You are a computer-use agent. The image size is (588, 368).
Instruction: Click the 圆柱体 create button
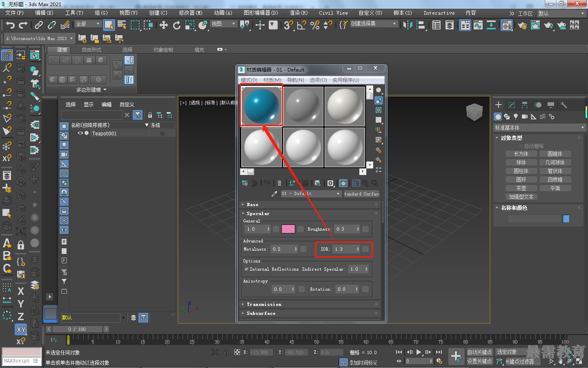click(x=521, y=171)
